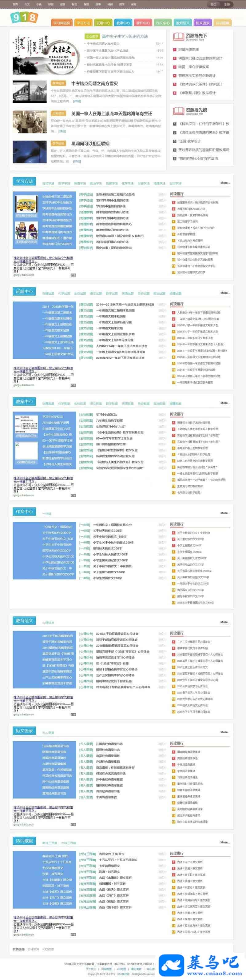This screenshot has height=980, width=246.
Task: Open 《生物多样性的保护》教学反思
Action: click(117, 450)
